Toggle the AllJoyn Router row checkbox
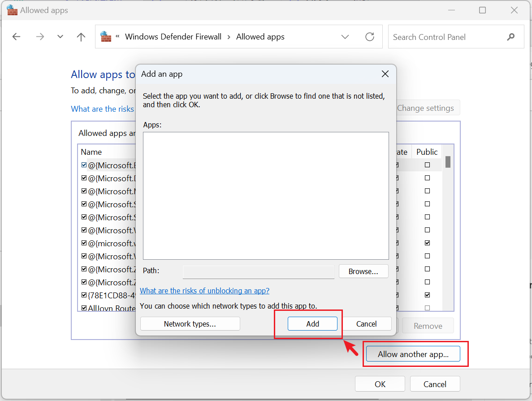 pos(84,308)
